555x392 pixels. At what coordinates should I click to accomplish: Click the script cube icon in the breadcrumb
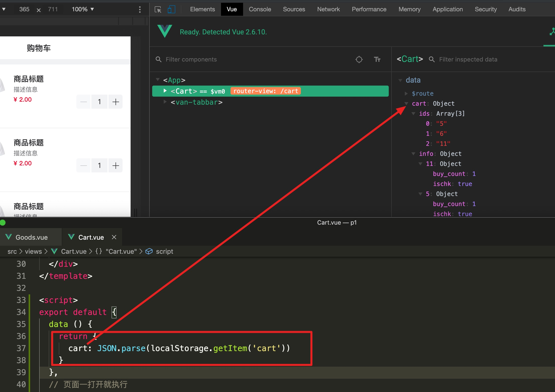coord(149,251)
